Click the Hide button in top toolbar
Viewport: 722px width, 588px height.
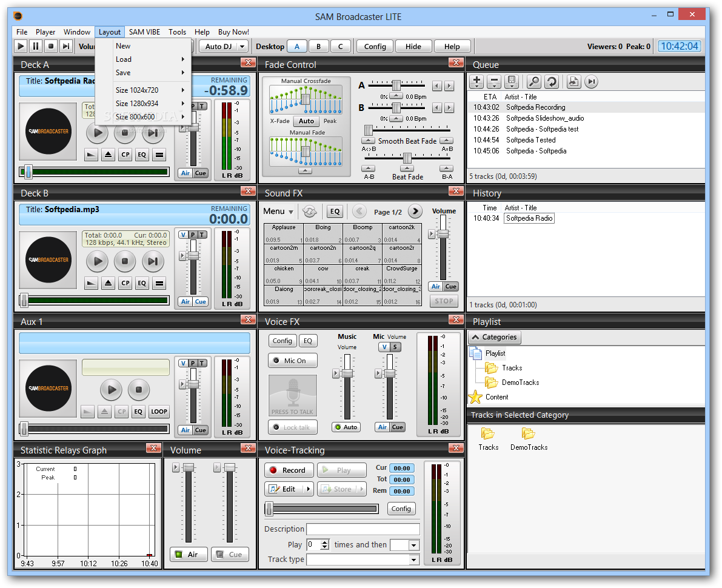coord(413,47)
